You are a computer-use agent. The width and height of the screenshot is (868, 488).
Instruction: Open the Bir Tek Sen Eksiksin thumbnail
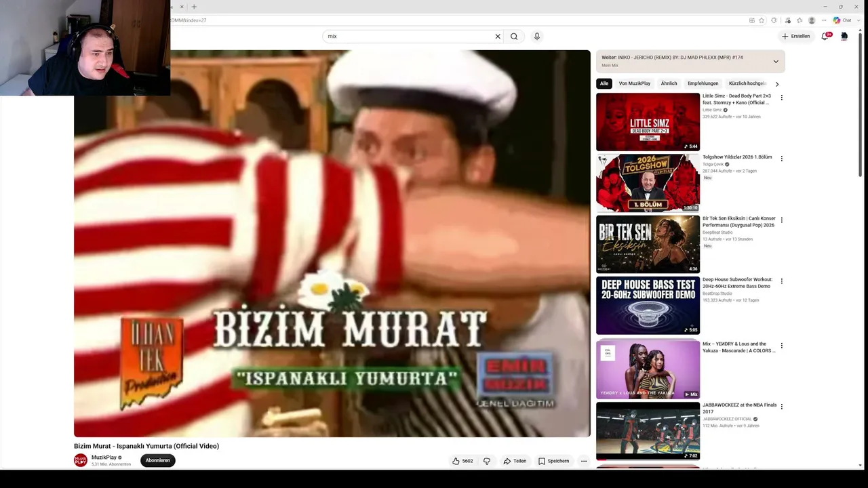(x=648, y=244)
